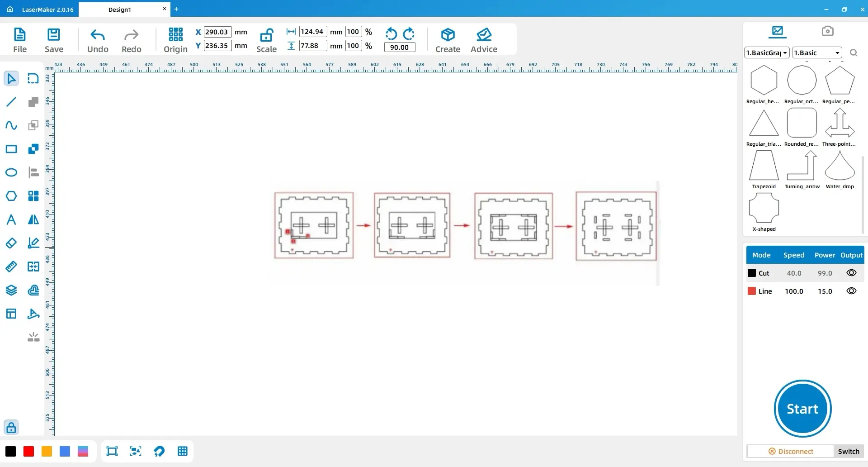Click the Switch button
Screen dimensions: 868x467
[x=849, y=451]
